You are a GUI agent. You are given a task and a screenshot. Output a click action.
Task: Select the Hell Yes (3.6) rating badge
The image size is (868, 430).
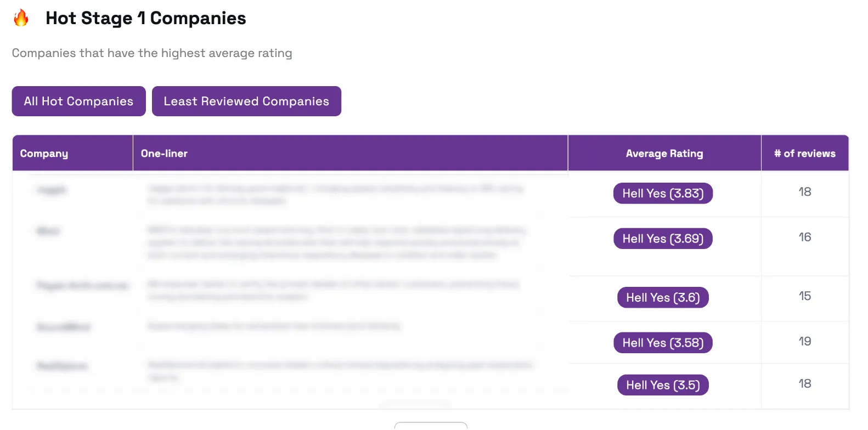click(x=663, y=297)
